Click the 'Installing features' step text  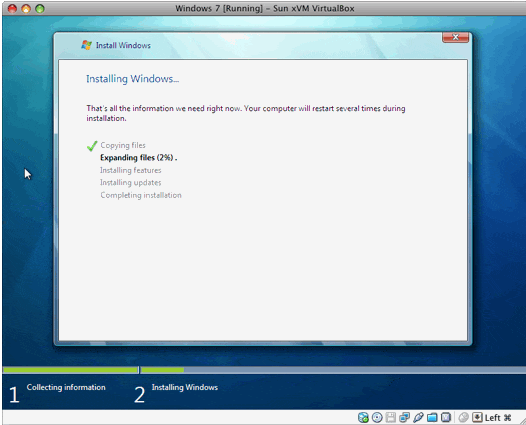tap(130, 170)
